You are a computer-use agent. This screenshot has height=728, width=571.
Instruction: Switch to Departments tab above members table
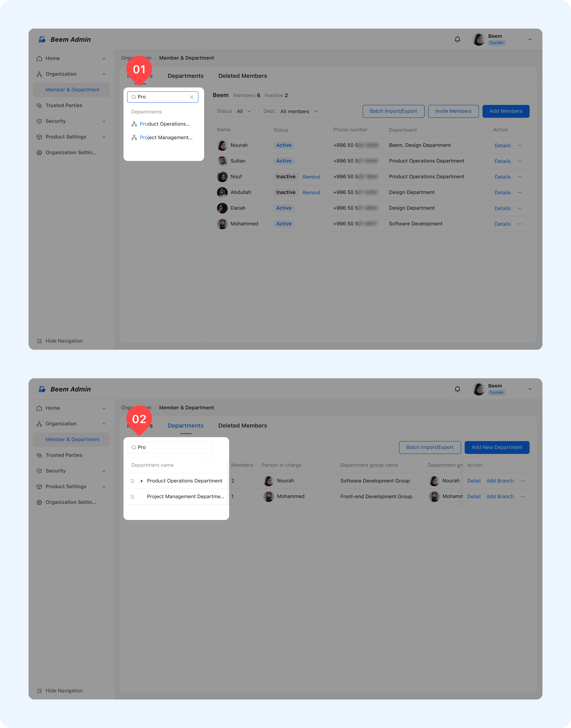coord(186,76)
